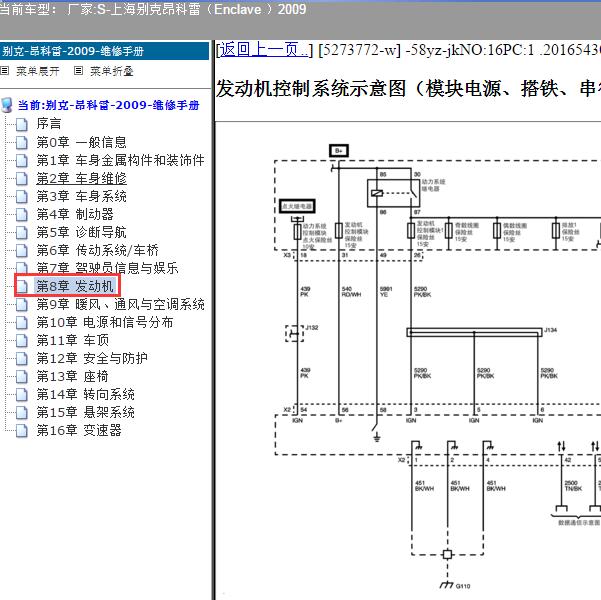This screenshot has height=600, width=601.
Task: Open 第2章 车身维修
Action: click(81, 178)
